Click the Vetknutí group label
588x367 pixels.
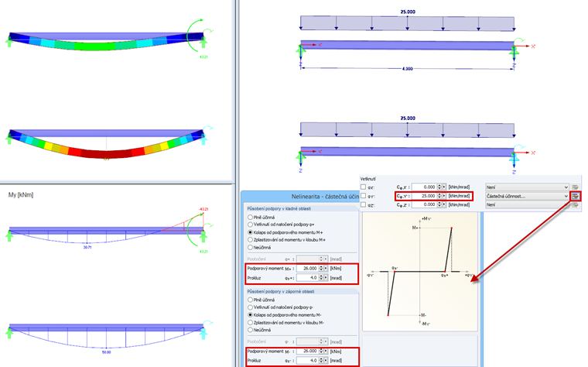[x=367, y=179]
